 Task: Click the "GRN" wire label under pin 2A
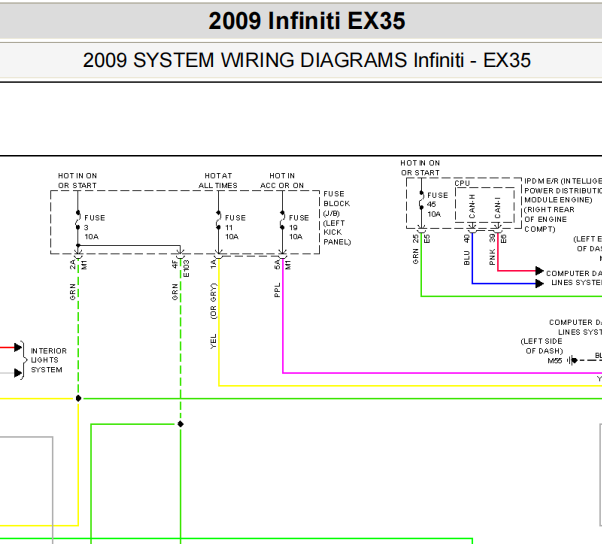coord(72,292)
